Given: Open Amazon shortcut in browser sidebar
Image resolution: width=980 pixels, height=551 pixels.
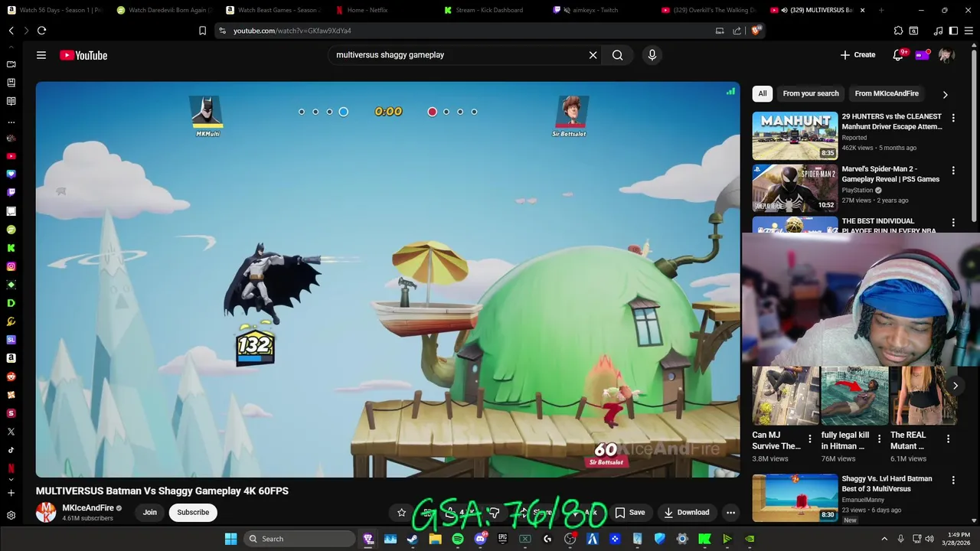Looking at the screenshot, I should (11, 358).
